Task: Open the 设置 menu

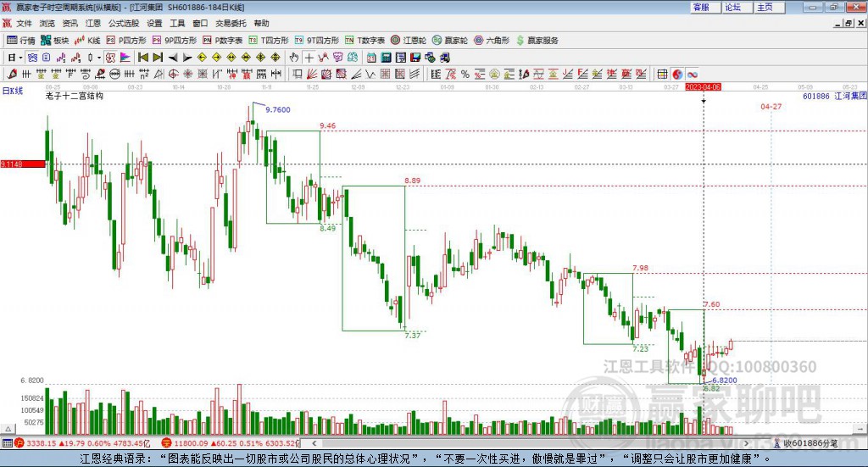Action: coord(154,23)
